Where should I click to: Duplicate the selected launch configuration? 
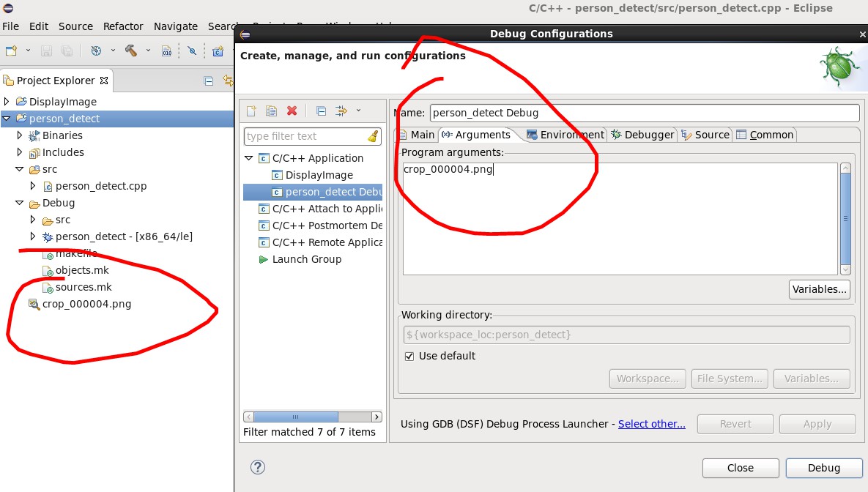(271, 111)
